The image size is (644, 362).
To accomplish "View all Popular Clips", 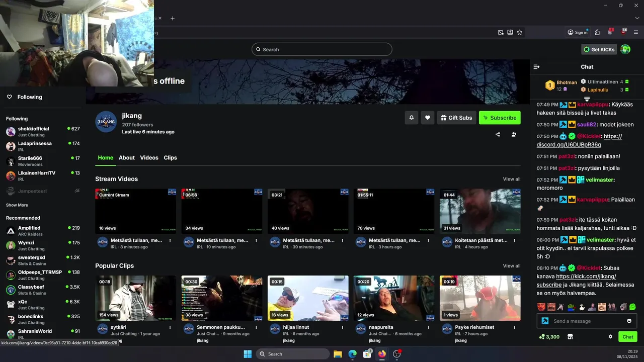I will pos(512,266).
